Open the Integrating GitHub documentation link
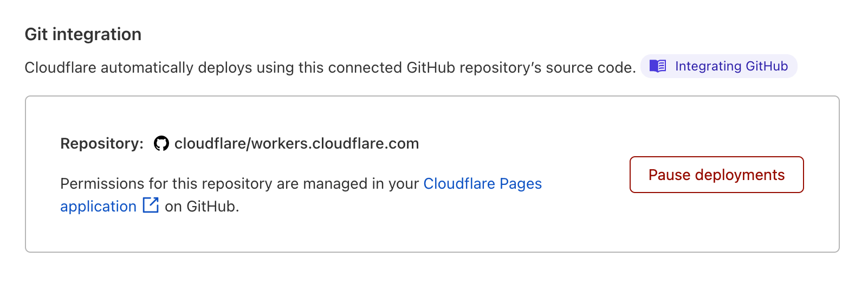Image resolution: width=868 pixels, height=282 pixels. coord(731,66)
